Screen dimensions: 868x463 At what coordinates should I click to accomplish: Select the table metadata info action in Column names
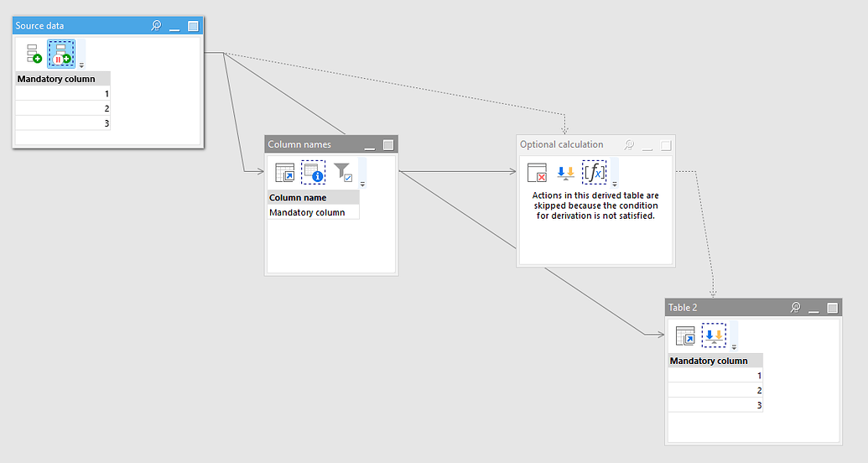coord(314,172)
